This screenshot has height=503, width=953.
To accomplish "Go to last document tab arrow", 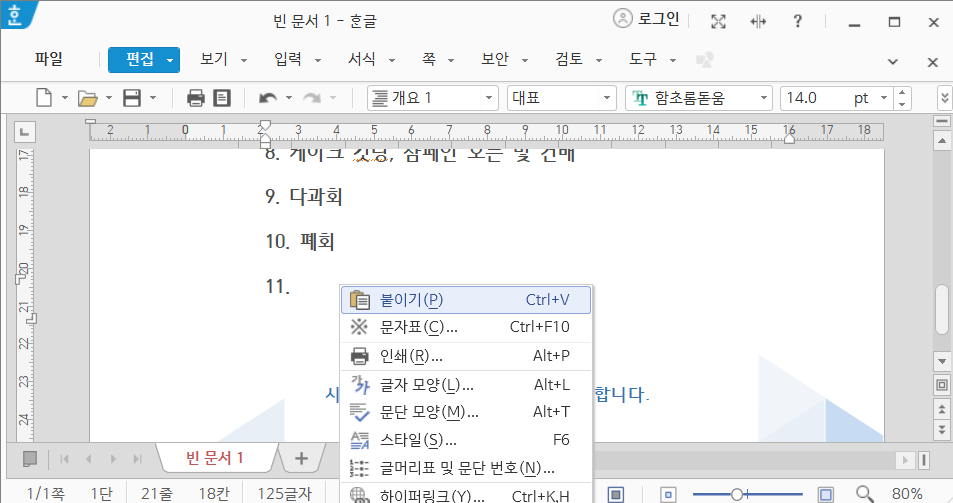I will tap(137, 459).
